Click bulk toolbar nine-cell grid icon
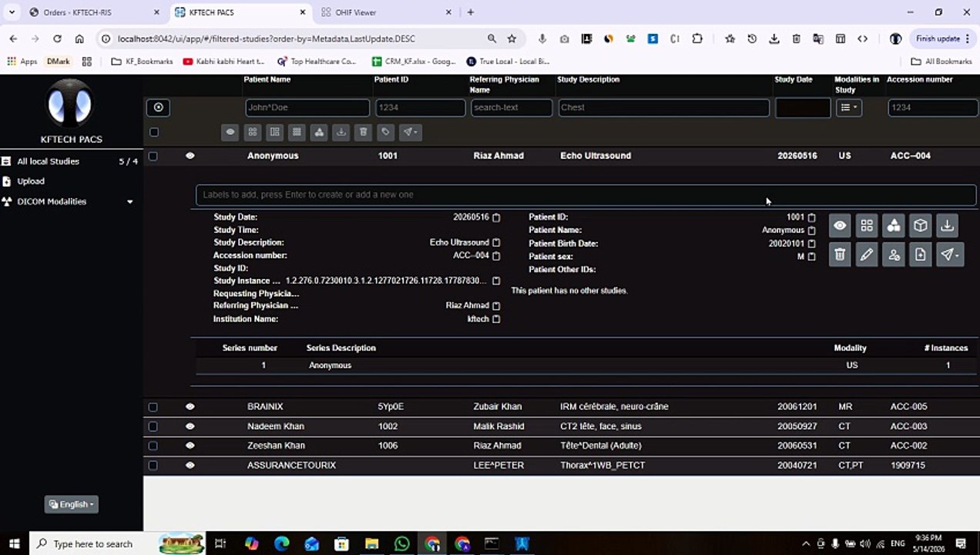 pyautogui.click(x=297, y=132)
